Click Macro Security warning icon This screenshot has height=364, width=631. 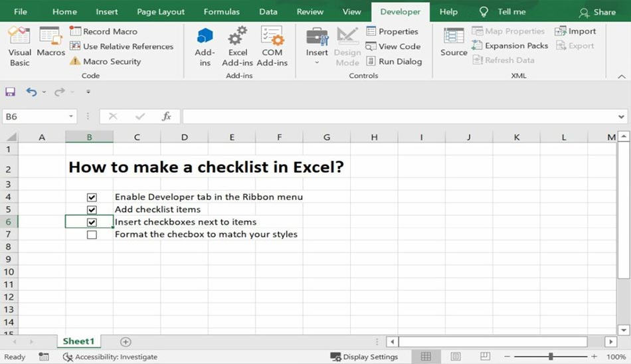[75, 61]
